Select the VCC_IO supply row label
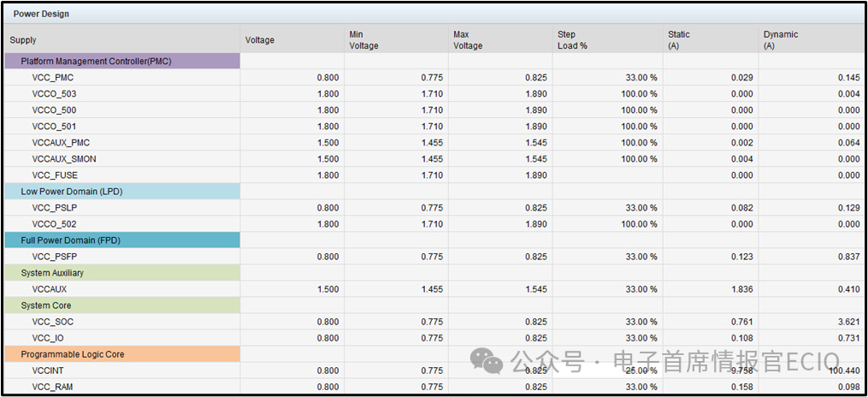 point(48,338)
